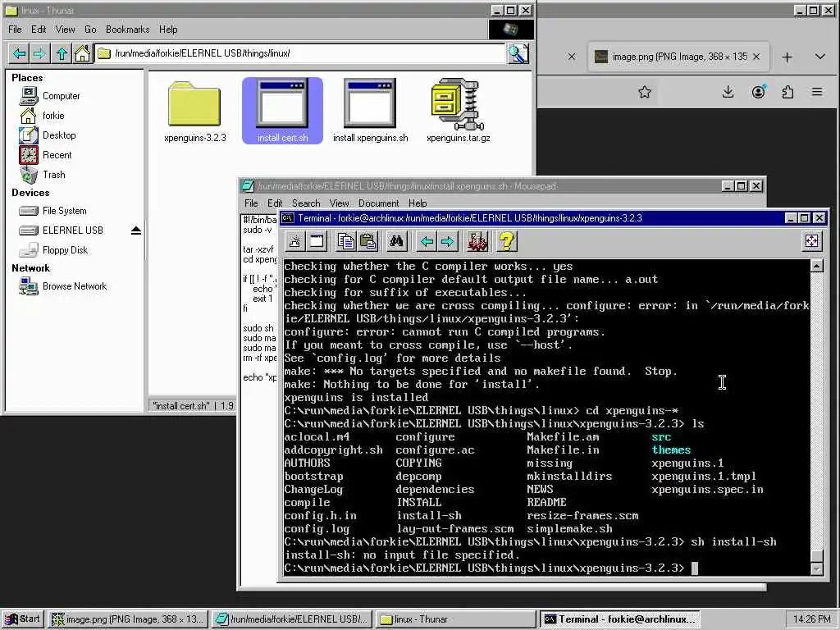Click the Paste icon in Terminal toolbar
The image size is (840, 630).
[x=368, y=242]
